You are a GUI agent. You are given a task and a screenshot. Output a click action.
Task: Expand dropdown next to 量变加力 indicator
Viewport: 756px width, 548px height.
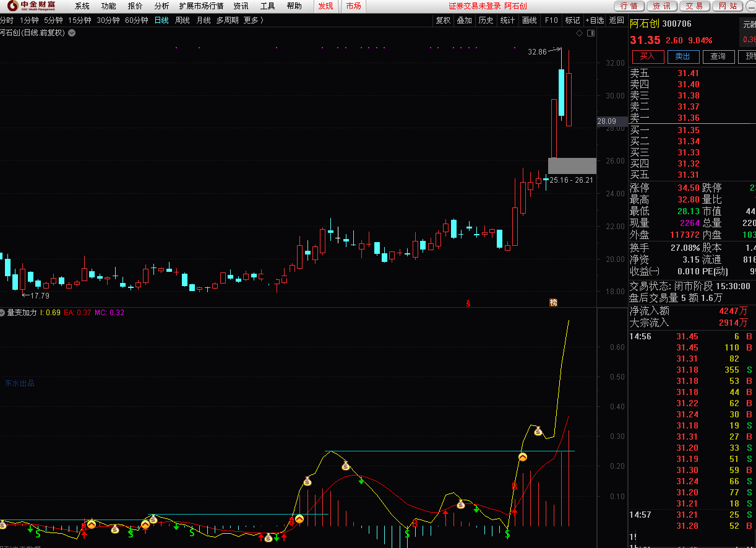pos(2,312)
